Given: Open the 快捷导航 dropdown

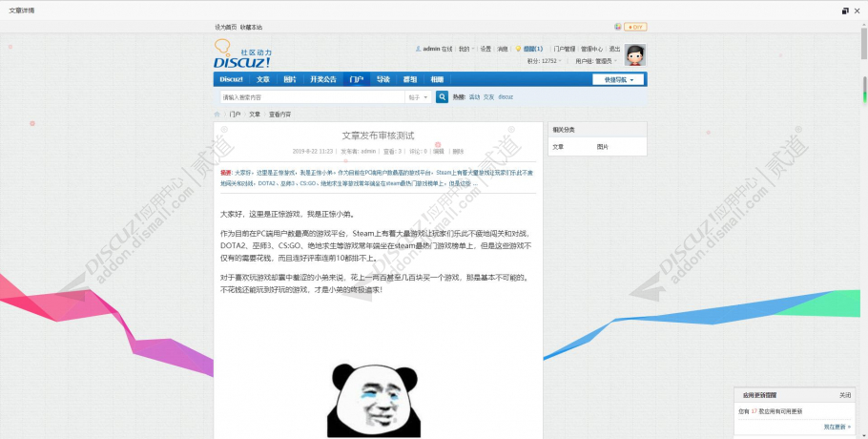Looking at the screenshot, I should [x=618, y=80].
